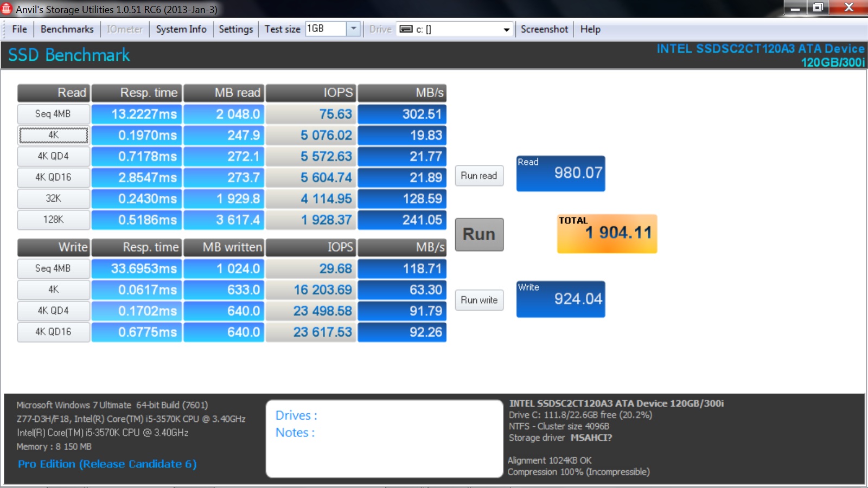
Task: Click the Compression 100% (Incompressible) text
Action: click(578, 472)
